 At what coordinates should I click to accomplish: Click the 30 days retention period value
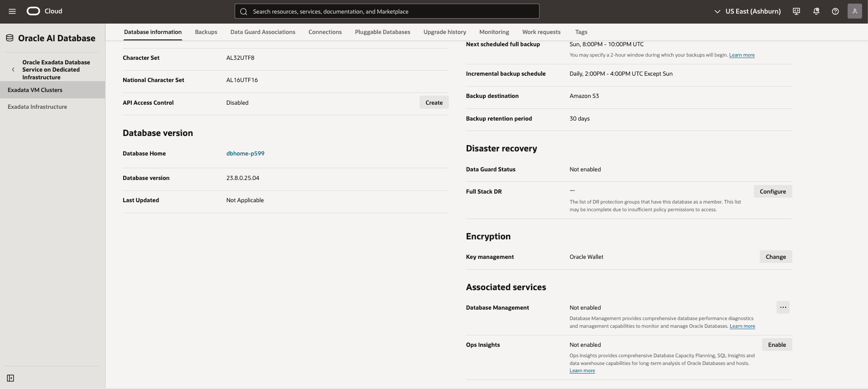pos(580,119)
